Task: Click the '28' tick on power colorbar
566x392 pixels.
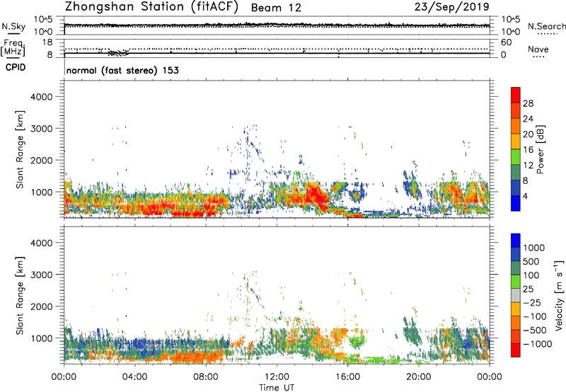Action: point(528,103)
